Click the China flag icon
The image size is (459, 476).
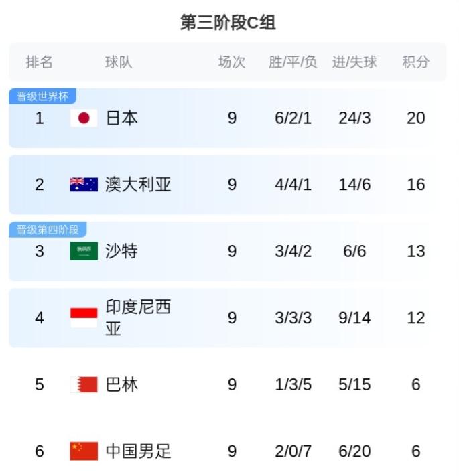click(84, 451)
